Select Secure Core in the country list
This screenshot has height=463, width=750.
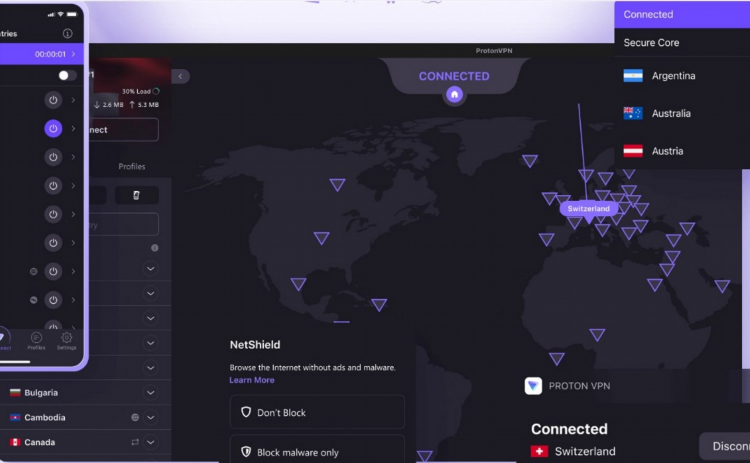click(x=682, y=43)
